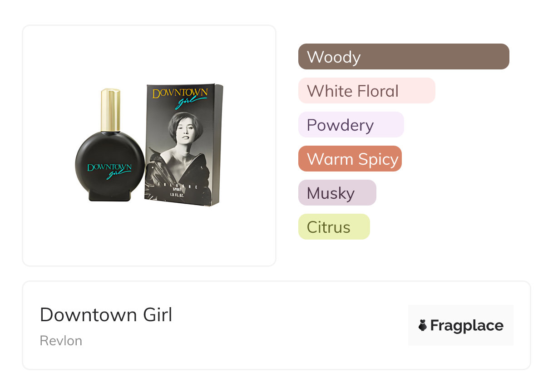The image size is (553, 392).
Task: Pick the Warm Spicy accord bar
Action: (350, 159)
